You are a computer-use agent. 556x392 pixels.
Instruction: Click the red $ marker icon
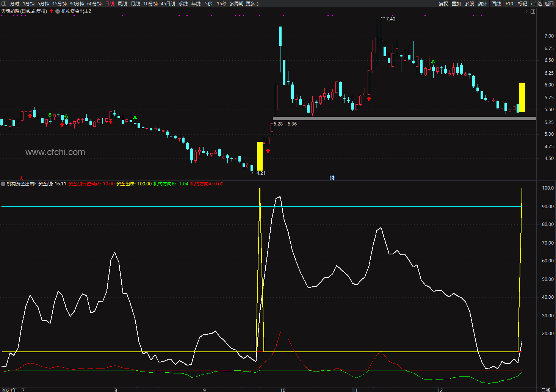22,178
